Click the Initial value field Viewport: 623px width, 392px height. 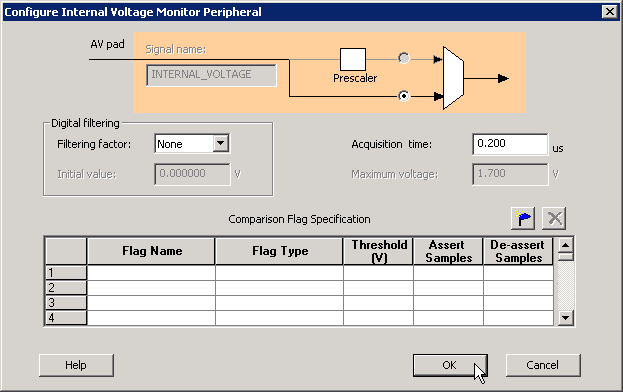pos(192,174)
